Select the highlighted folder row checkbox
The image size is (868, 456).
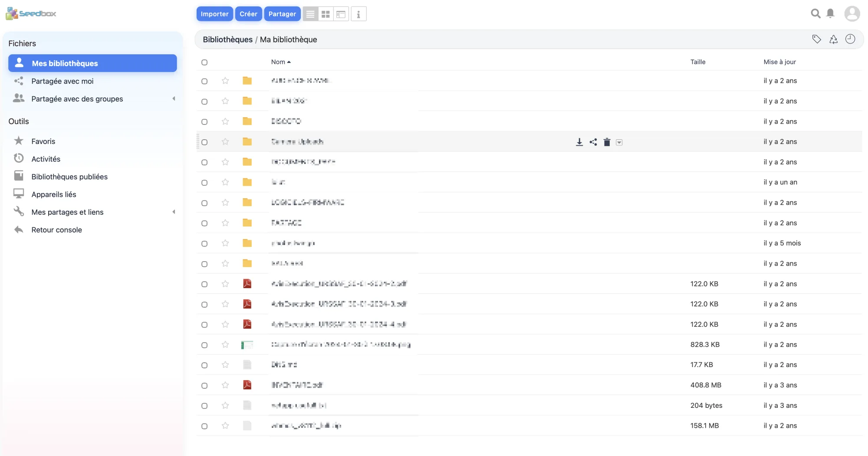204,142
